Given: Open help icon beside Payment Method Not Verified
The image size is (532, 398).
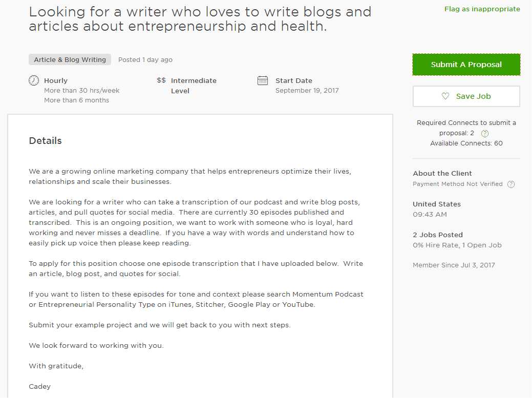Looking at the screenshot, I should (510, 184).
